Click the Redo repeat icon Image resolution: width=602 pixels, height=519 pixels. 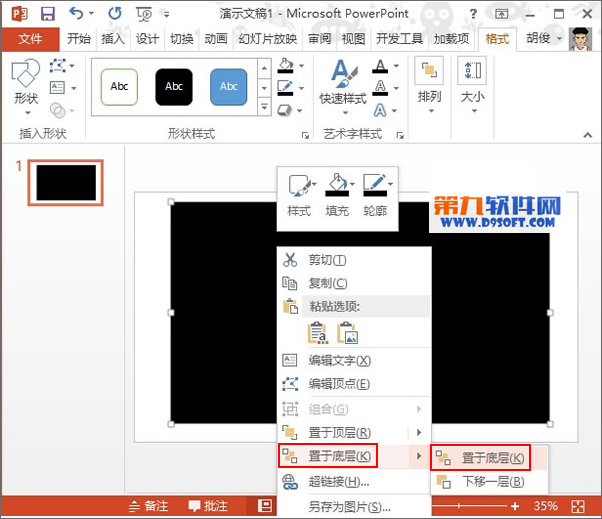pos(114,14)
